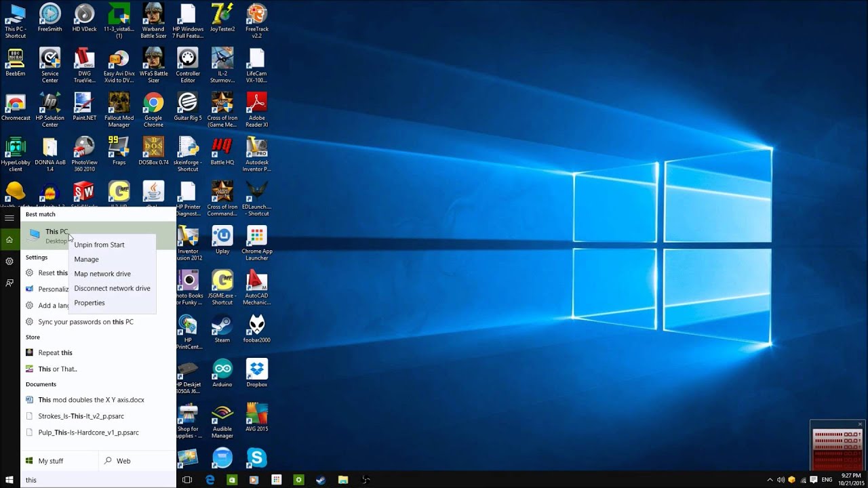Screen dimensions: 868x488
Task: Open foobar2000 desktop icon
Action: click(x=257, y=329)
